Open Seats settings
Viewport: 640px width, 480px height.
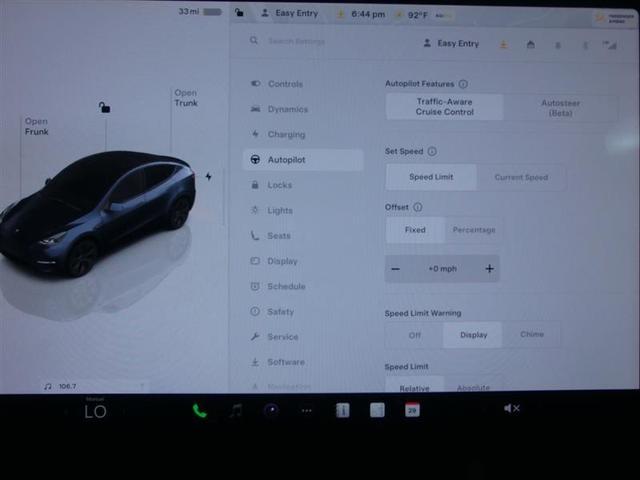(302, 236)
